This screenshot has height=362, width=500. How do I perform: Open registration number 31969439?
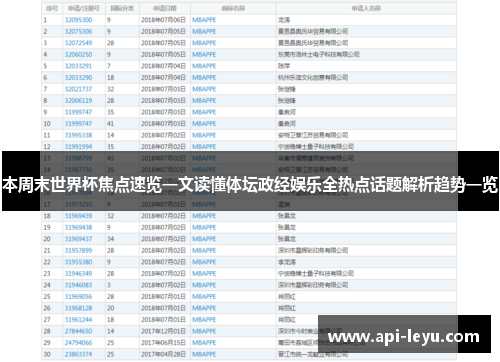tap(78, 216)
